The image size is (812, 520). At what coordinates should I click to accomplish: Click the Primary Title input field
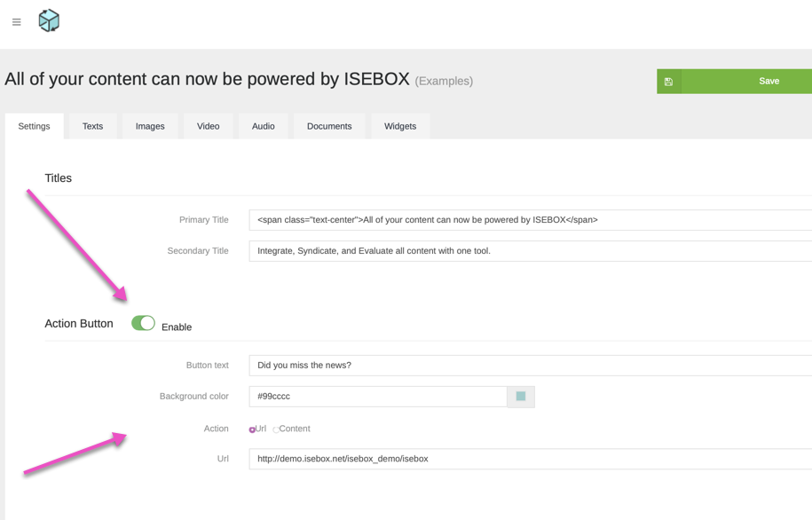531,219
